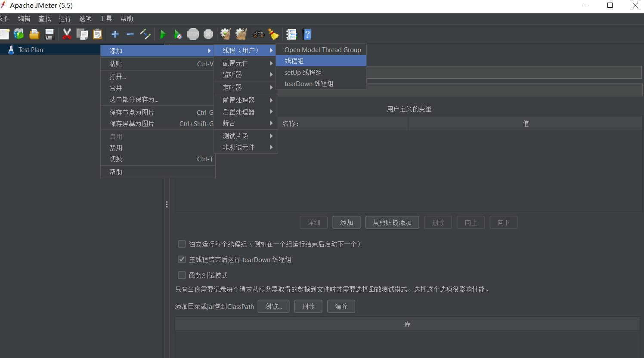Click the Paste clipboard icon
644x358 pixels.
point(98,34)
